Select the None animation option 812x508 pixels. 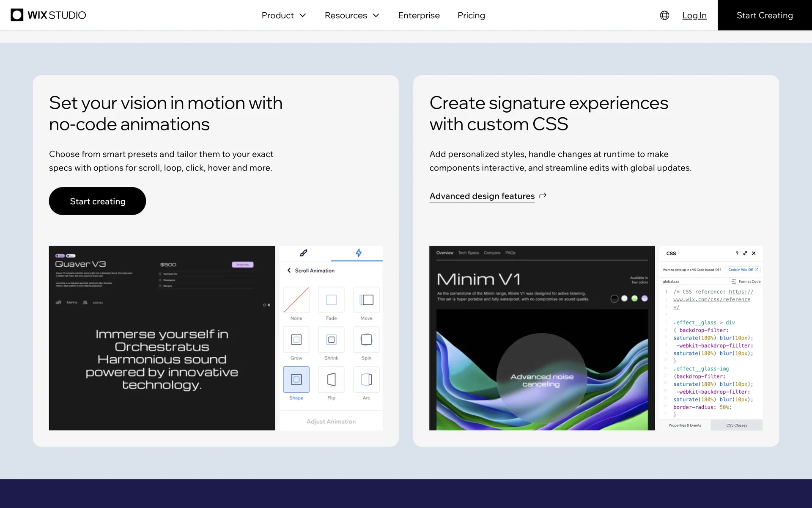tap(296, 300)
